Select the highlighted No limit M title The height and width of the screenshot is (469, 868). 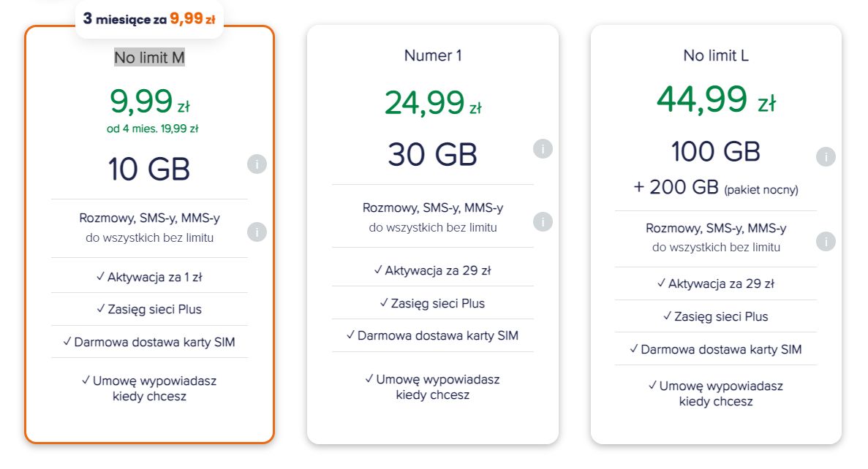coord(149,57)
